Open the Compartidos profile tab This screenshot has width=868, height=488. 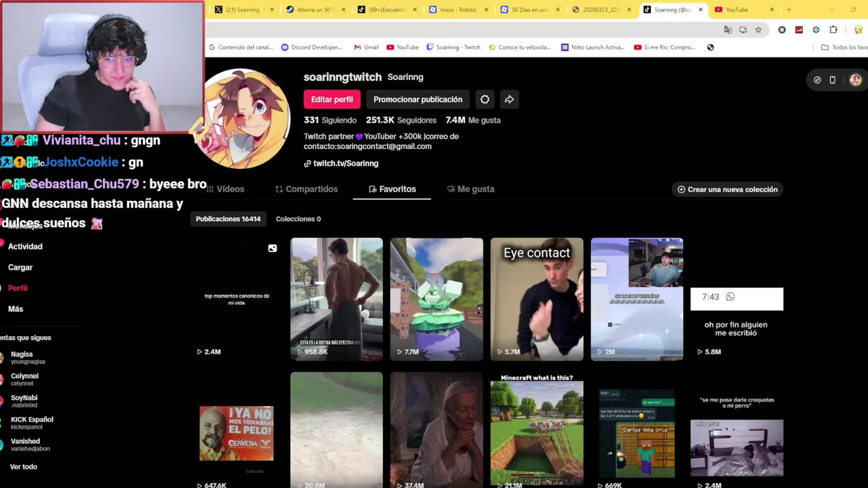click(307, 189)
